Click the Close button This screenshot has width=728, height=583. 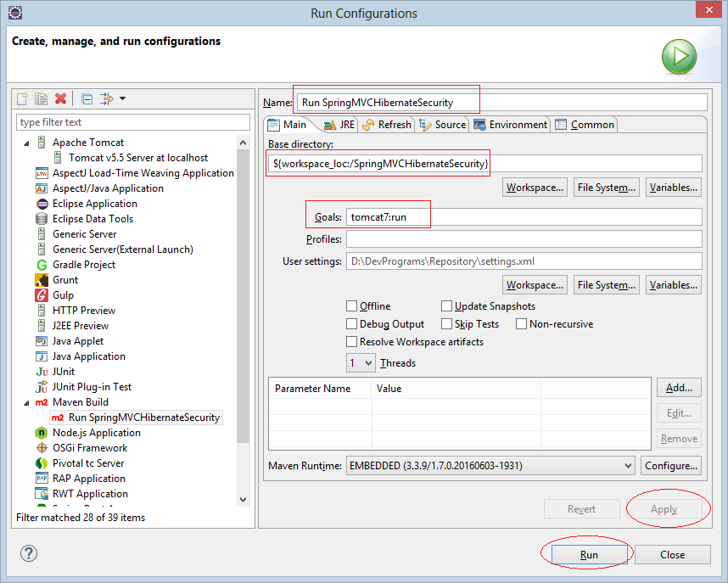click(672, 555)
